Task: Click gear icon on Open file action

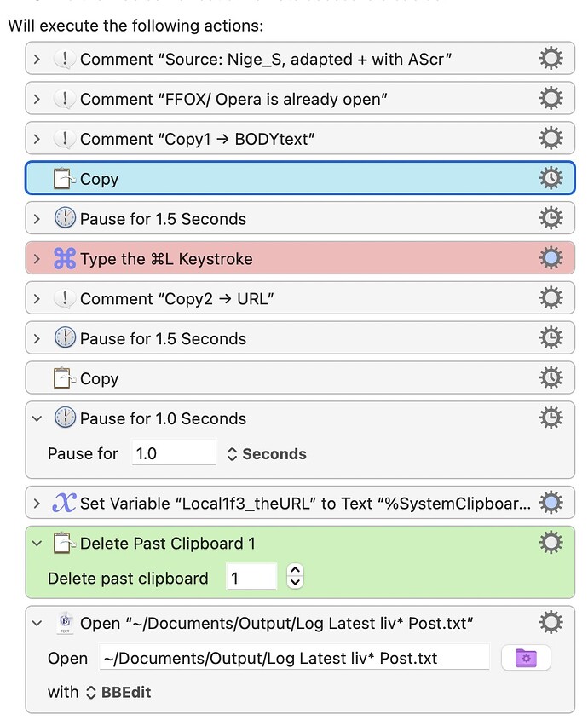Action: (551, 623)
